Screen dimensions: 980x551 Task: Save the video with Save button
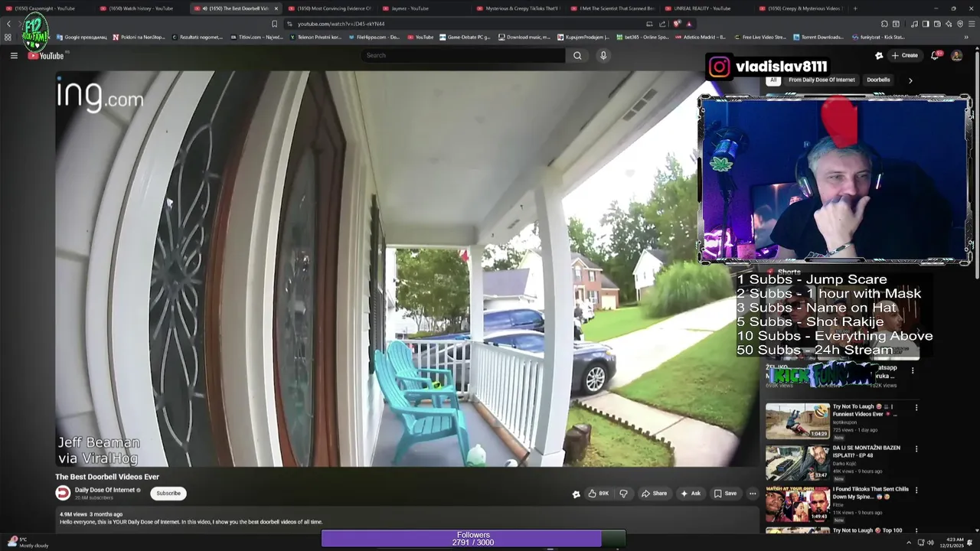725,494
